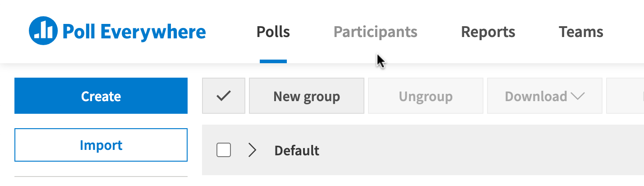Click the New group button

[x=307, y=96]
